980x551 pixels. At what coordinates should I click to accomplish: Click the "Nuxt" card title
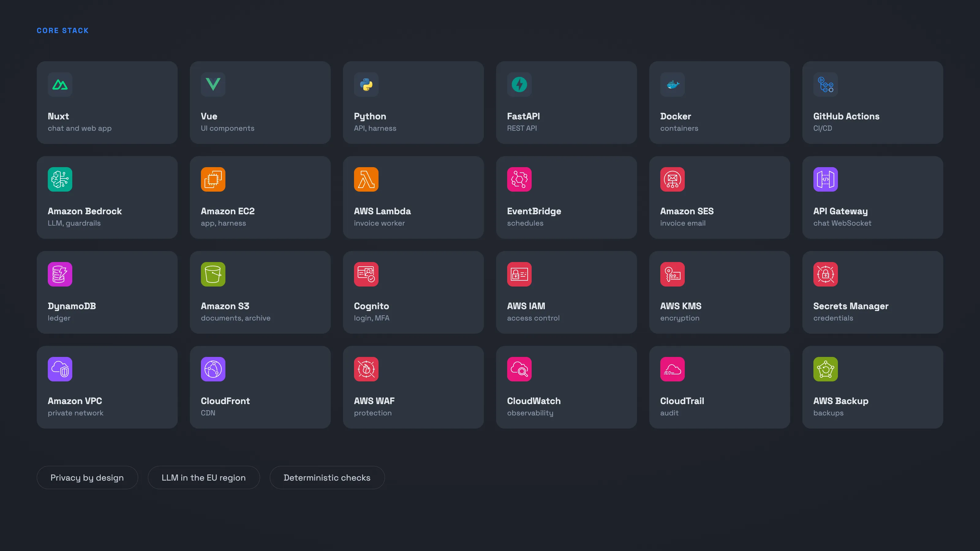[58, 116]
